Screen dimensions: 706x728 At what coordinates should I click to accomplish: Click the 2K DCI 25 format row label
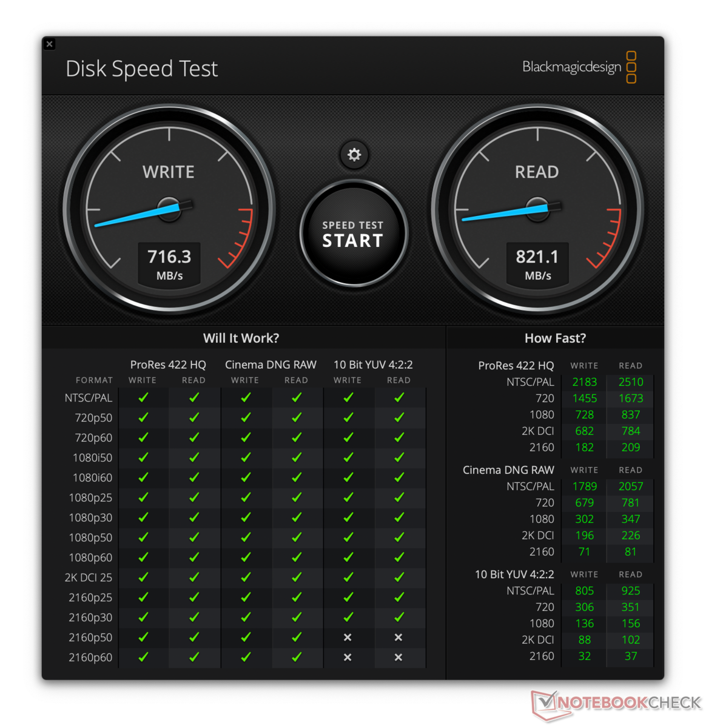[89, 578]
